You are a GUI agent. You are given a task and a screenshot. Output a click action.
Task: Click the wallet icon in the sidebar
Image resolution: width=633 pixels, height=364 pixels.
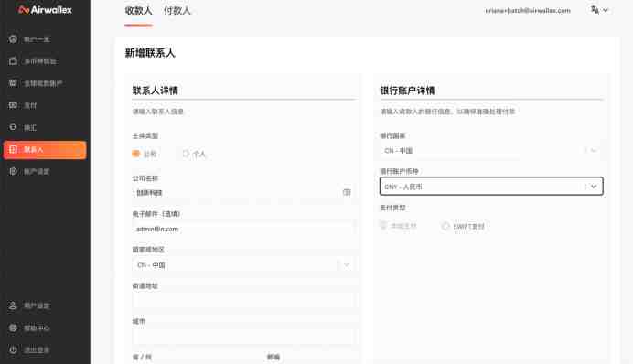tap(14, 61)
